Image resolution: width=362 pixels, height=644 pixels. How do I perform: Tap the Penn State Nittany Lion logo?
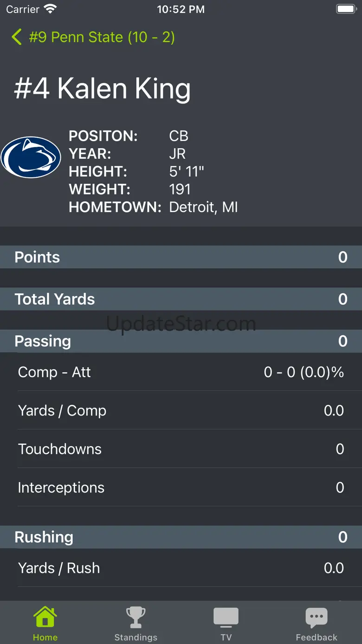pyautogui.click(x=31, y=157)
